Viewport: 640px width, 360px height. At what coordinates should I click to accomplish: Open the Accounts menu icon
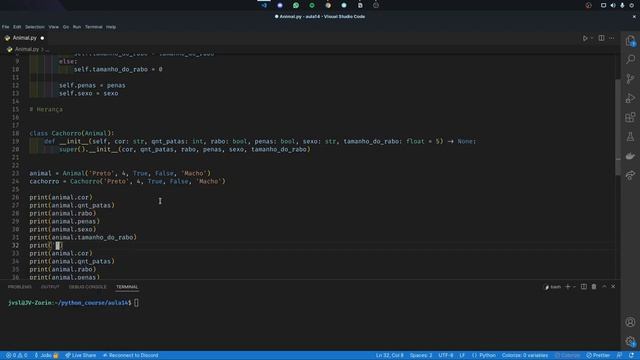pyautogui.click(x=630, y=322)
